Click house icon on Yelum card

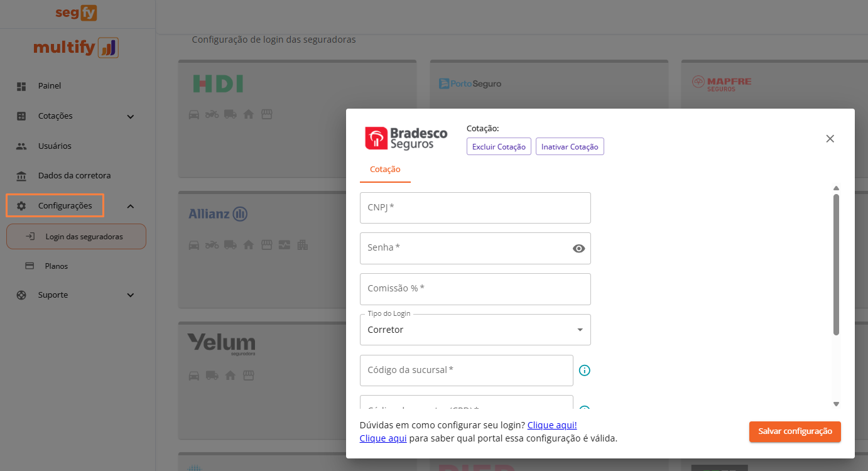point(230,376)
